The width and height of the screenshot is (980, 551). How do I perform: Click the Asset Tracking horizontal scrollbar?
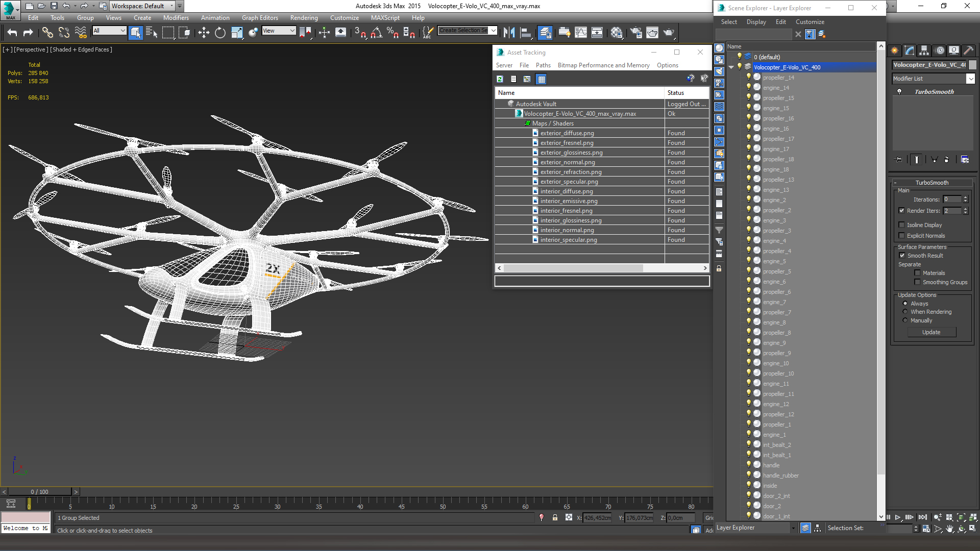tap(573, 268)
